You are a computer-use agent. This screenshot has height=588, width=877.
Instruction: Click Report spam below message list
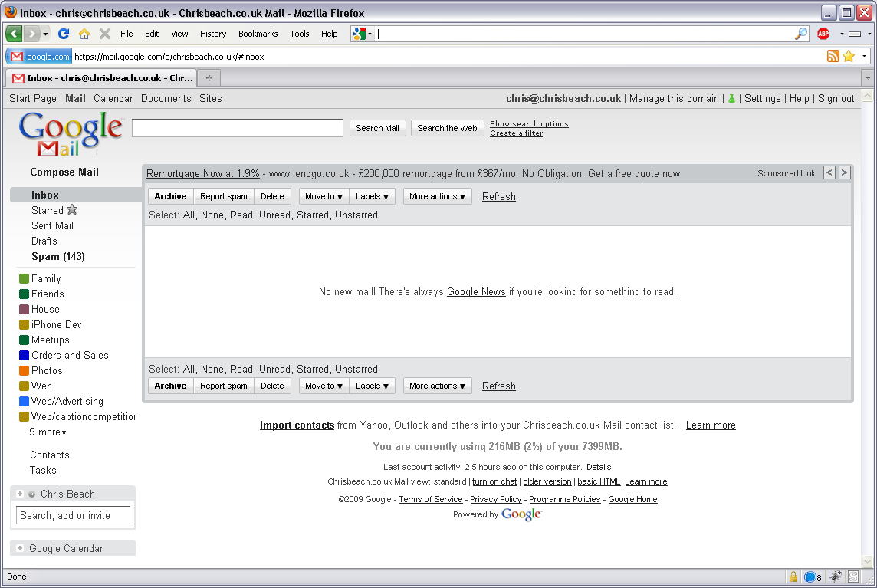pos(224,386)
